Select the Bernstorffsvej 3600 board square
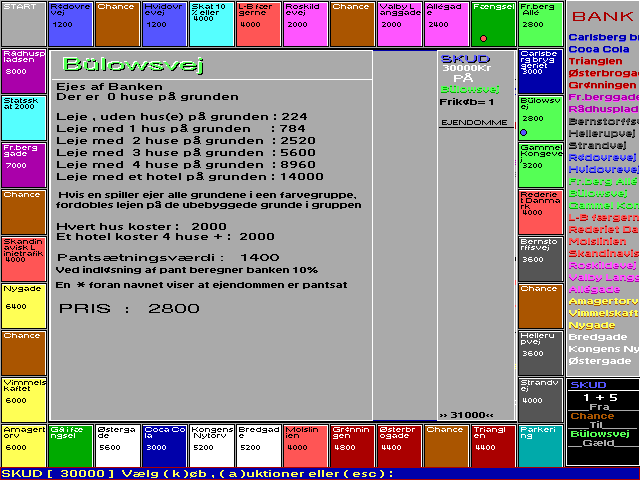The image size is (640, 480). (541, 259)
